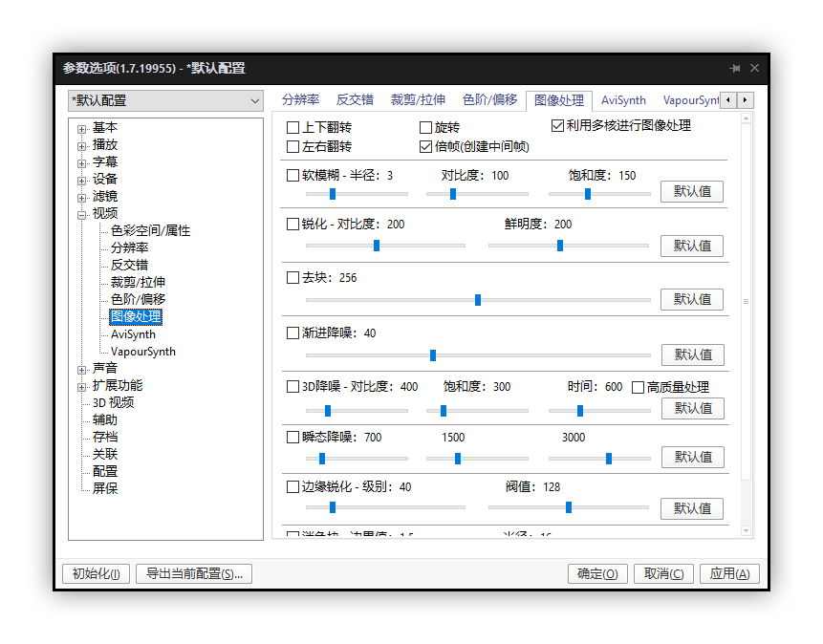Screen dimensions: 823x644
Task: Click the 初始化 button
Action: pos(96,574)
